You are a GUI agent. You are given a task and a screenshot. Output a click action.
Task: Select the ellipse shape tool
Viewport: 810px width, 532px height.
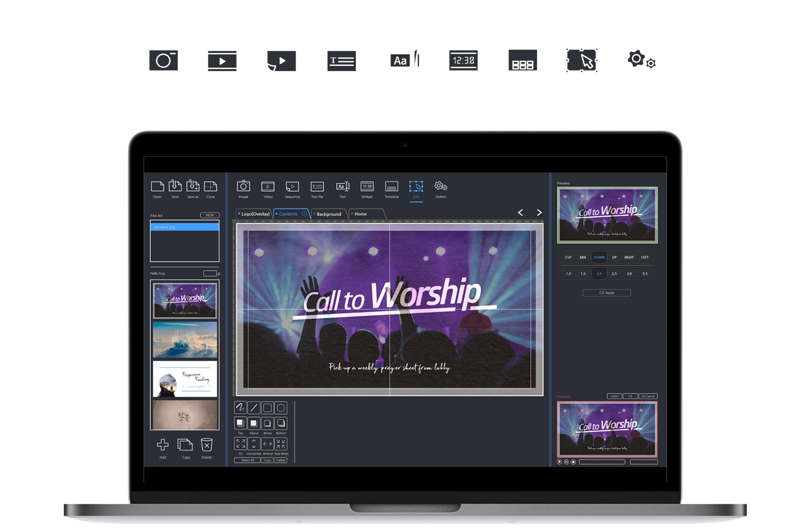281,408
